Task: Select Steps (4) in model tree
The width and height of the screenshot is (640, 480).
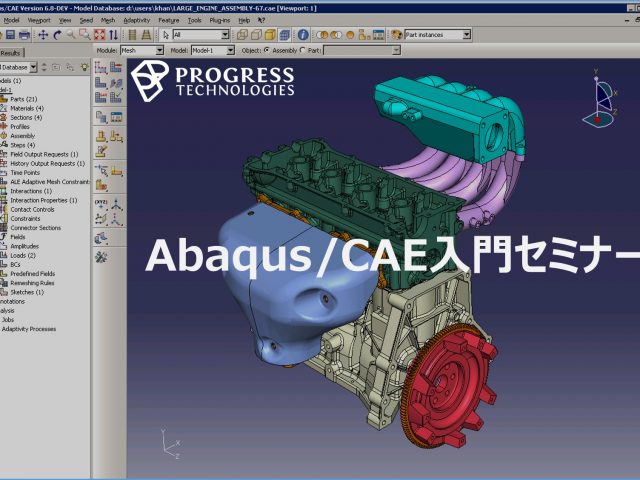Action: click(22, 145)
